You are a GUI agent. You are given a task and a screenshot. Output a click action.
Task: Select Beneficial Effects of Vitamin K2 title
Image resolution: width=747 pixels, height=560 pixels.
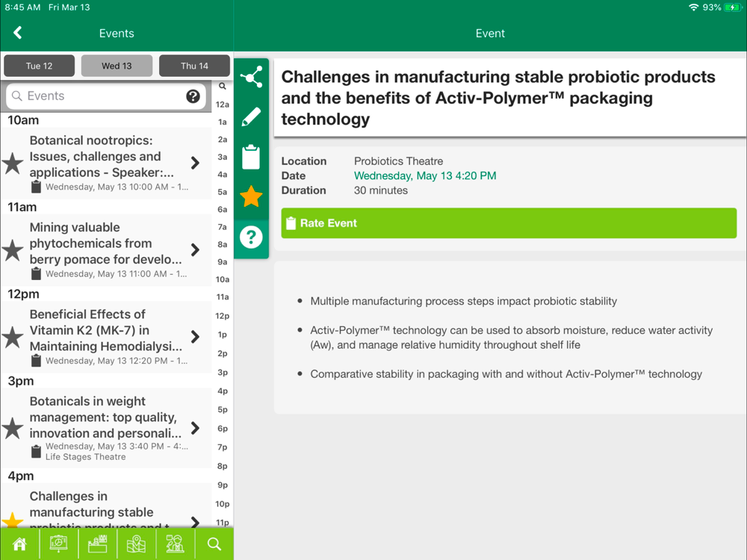[106, 330]
